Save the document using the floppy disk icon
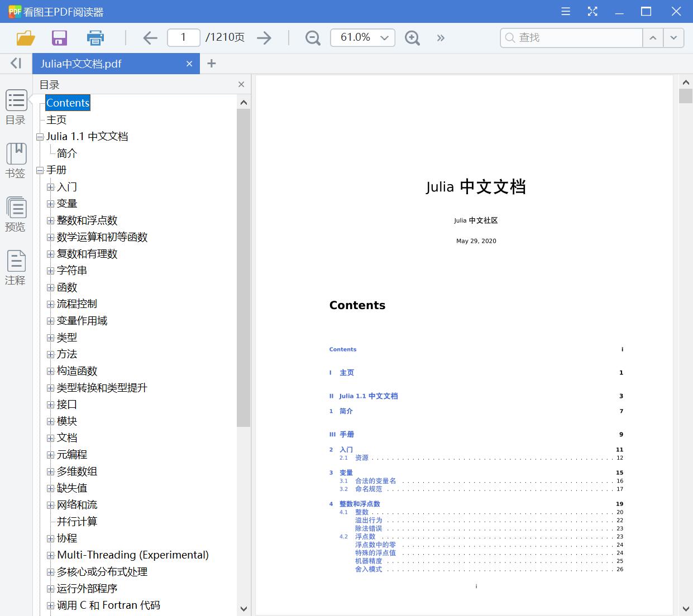The image size is (693, 616). tap(59, 38)
